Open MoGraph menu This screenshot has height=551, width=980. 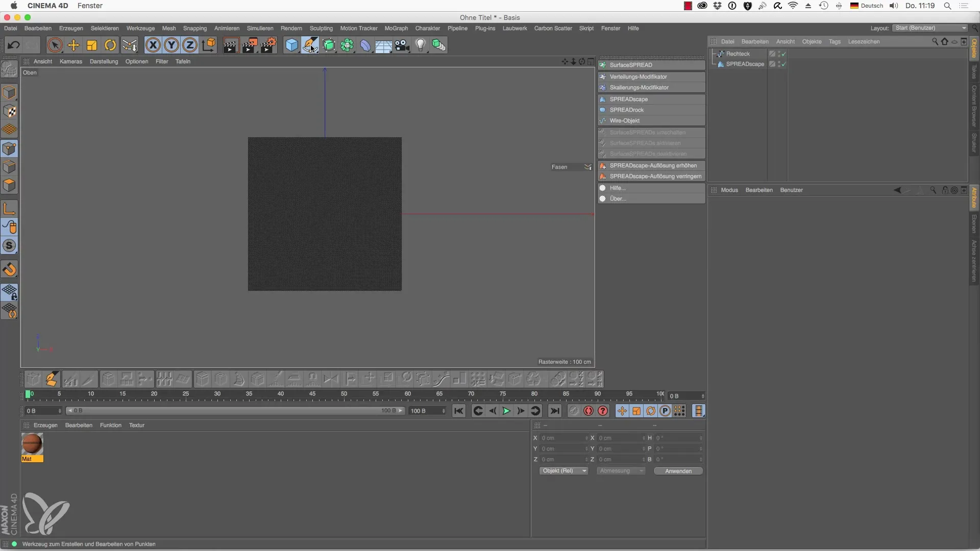(x=396, y=28)
